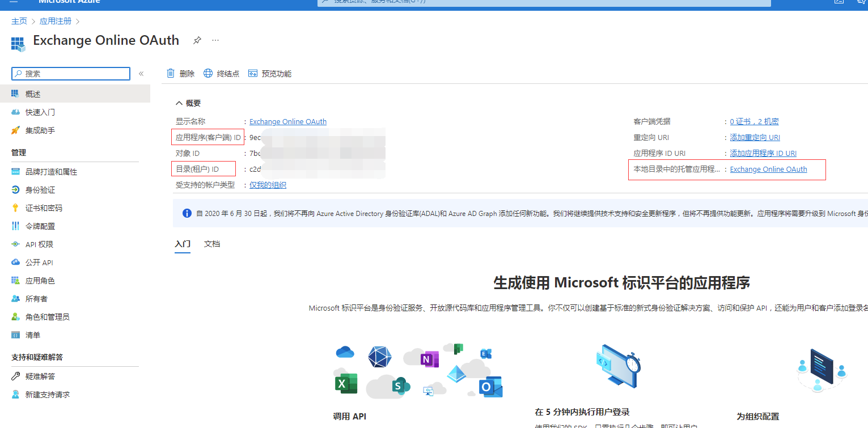This screenshot has height=428, width=868.
Task: Click the Office apps cloud illustration
Action: pyautogui.click(x=418, y=371)
